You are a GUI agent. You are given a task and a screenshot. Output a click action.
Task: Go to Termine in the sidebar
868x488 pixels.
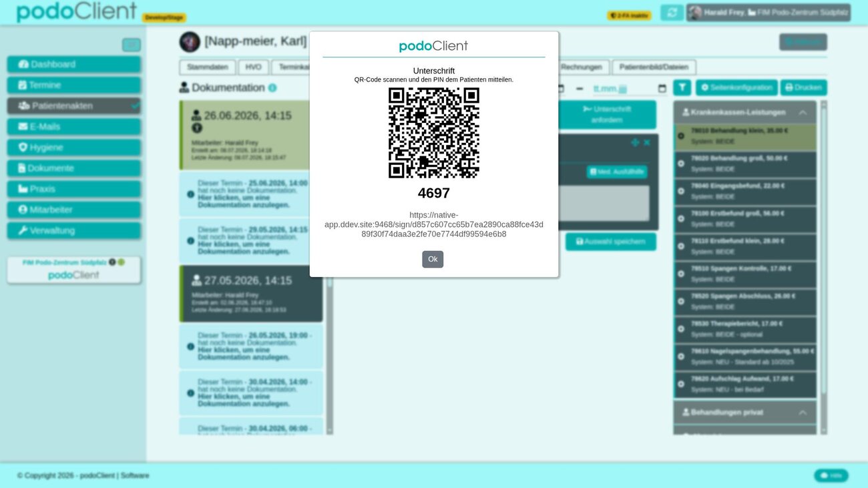pyautogui.click(x=74, y=85)
